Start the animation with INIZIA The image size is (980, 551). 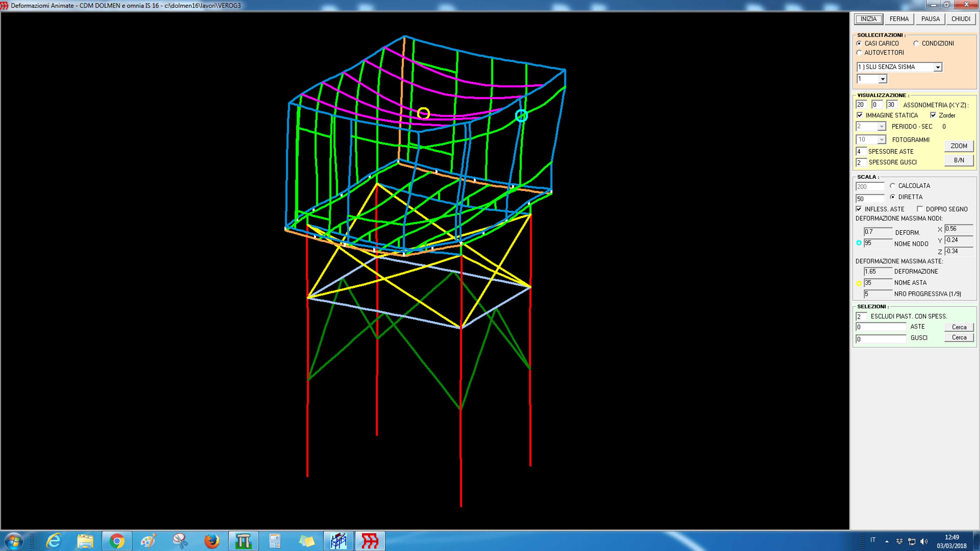868,19
